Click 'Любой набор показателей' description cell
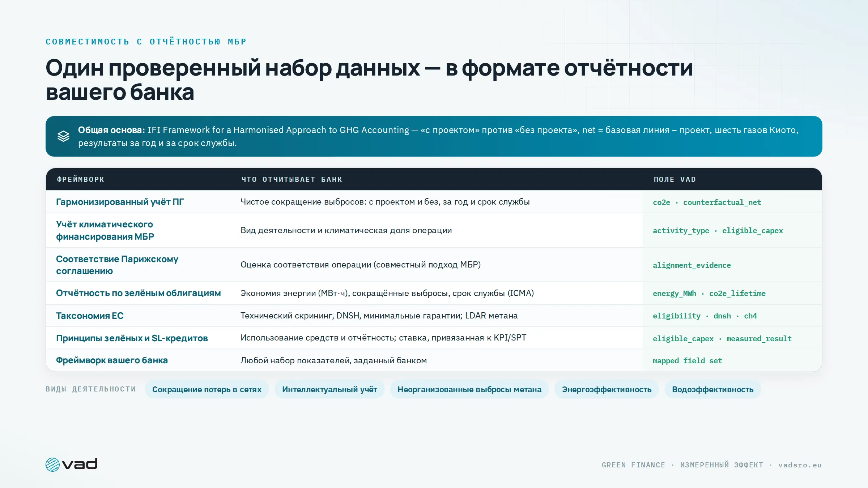Viewport: 868px width, 488px height. coord(334,360)
